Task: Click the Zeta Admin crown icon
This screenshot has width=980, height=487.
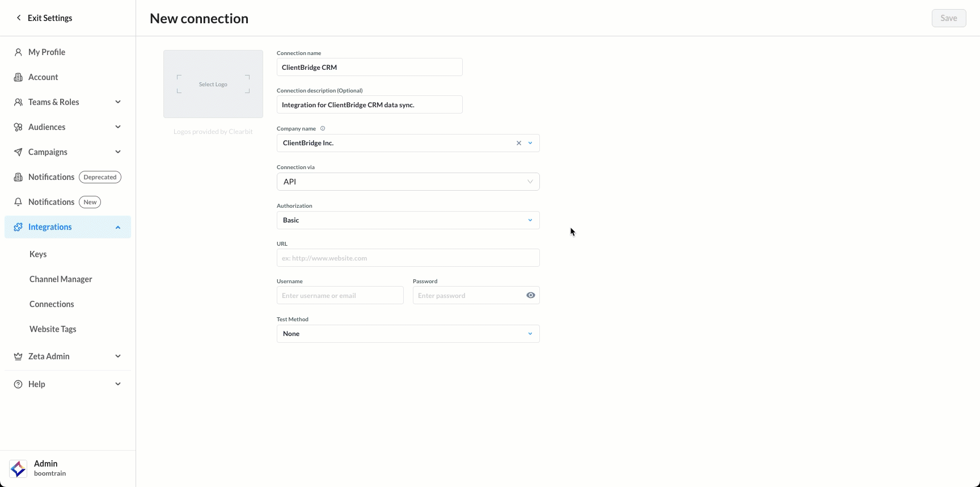Action: click(x=18, y=356)
